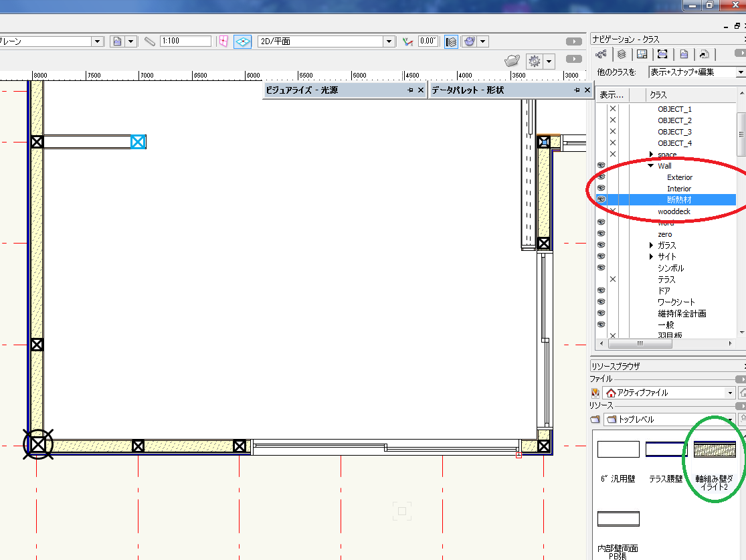Screen dimensions: 746x560
Task: Toggle visibility eye of Wall class
Action: (601, 165)
